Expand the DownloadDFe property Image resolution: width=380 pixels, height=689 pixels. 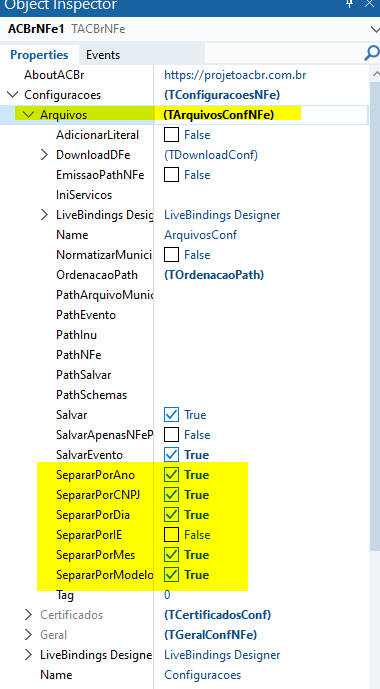pos(44,155)
